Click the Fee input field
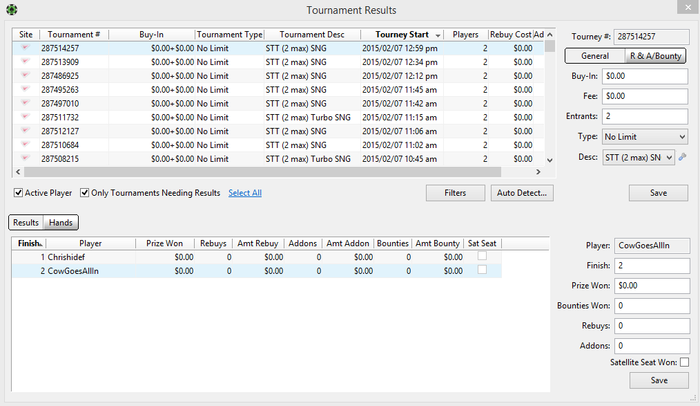The height and width of the screenshot is (406, 700). click(x=645, y=96)
